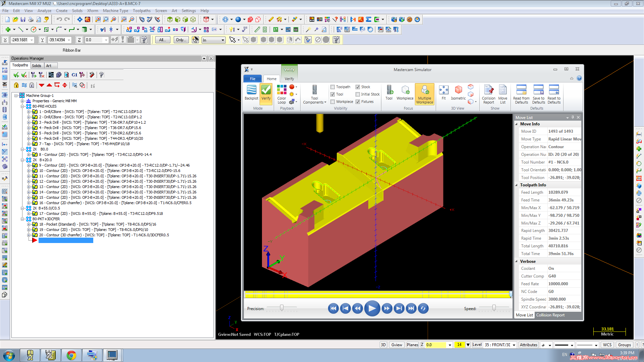Open the 'In' selection mode dropdown
Screen dimensions: 644x362
point(223,40)
